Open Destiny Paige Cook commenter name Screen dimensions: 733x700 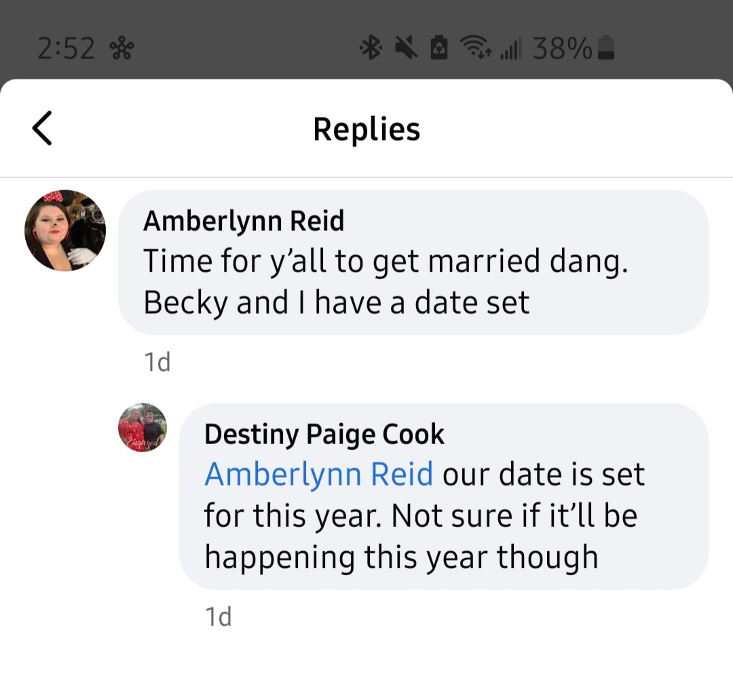[324, 435]
